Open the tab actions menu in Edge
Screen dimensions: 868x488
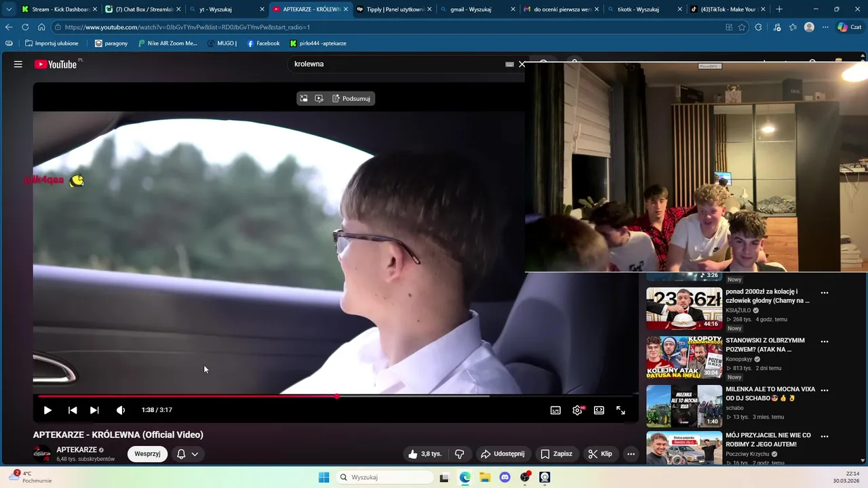(x=9, y=9)
